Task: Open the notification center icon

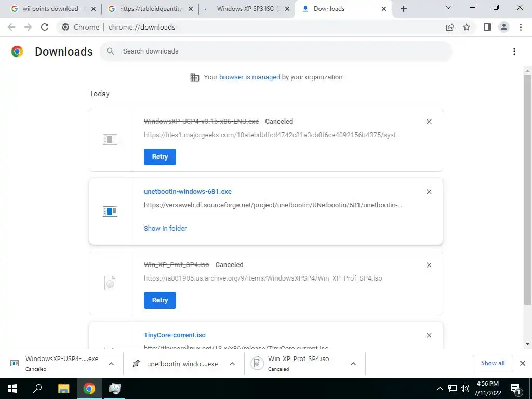Action: pyautogui.click(x=516, y=389)
